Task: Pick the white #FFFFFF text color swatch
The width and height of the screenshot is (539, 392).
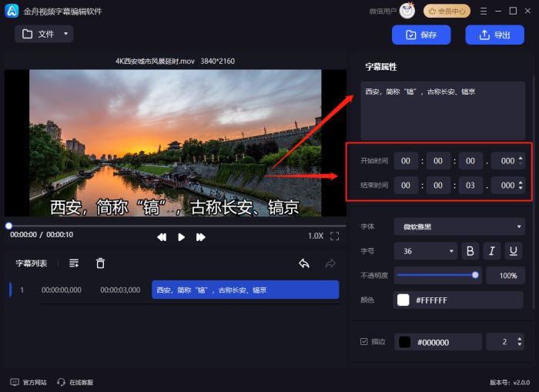Action: coord(403,300)
